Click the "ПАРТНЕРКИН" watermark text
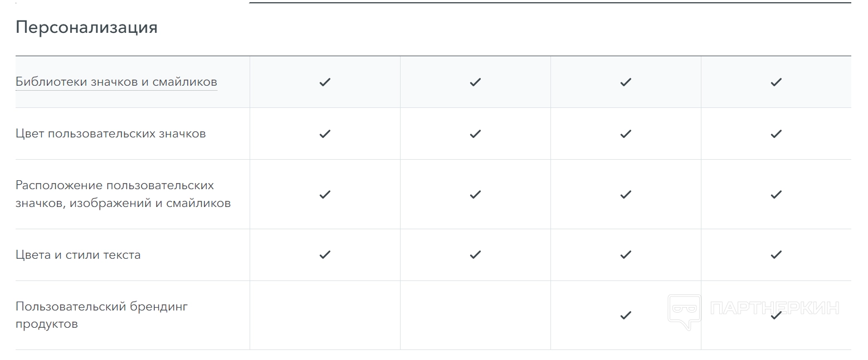 [775, 308]
